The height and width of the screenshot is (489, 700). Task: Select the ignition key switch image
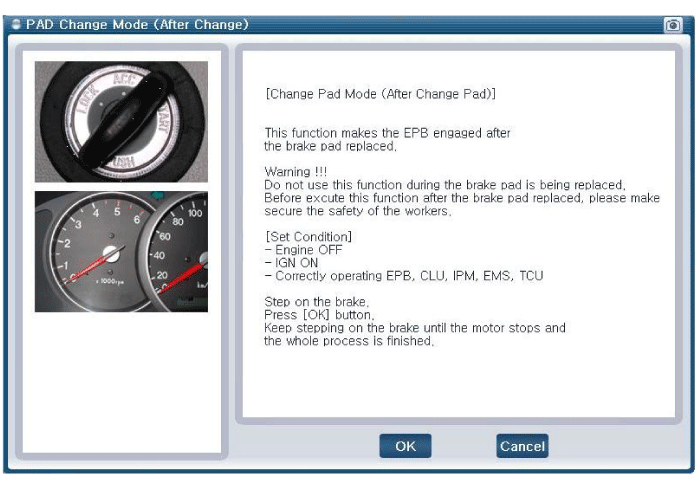[121, 122]
